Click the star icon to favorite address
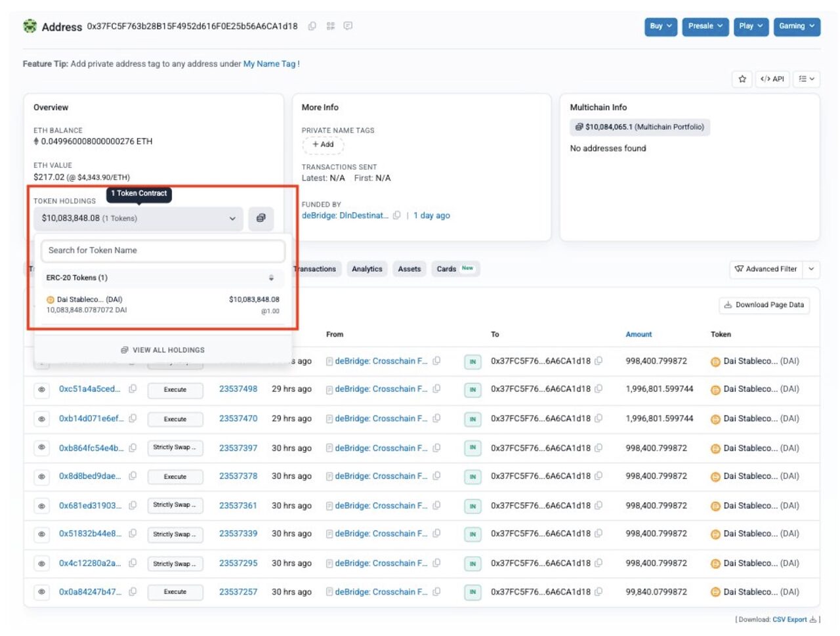The width and height of the screenshot is (840, 636). 742,79
